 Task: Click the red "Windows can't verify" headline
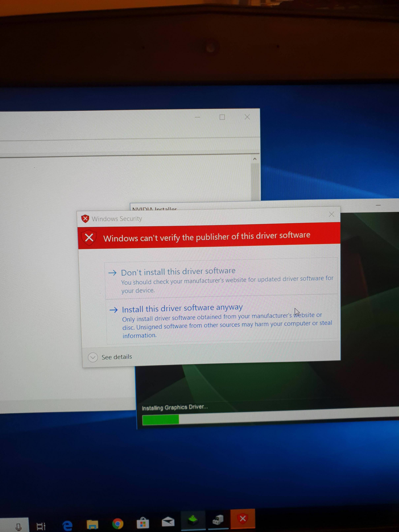pos(207,237)
